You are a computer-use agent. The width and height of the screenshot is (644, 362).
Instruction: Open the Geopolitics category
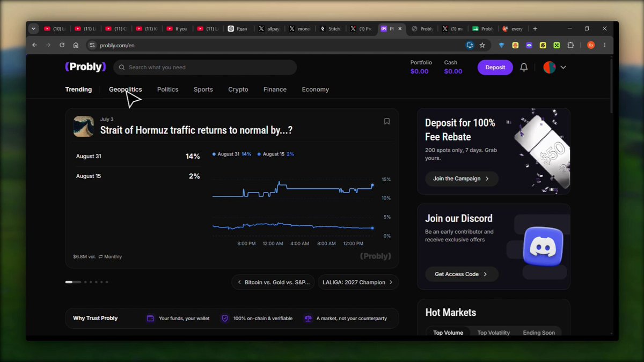(126, 90)
